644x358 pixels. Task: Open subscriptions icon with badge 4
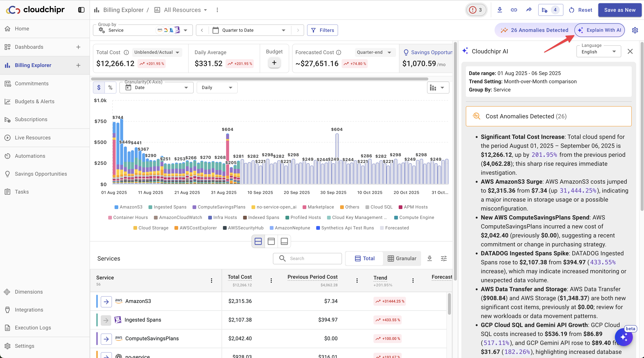[551, 10]
